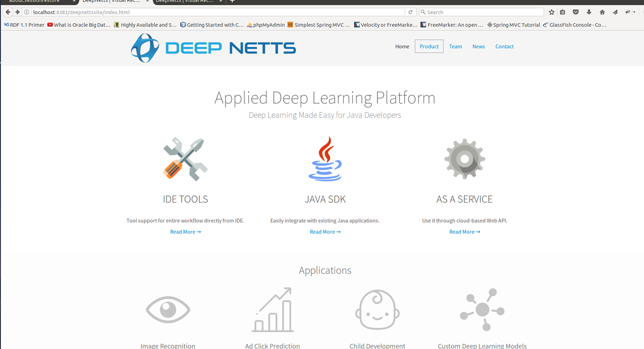The image size is (644, 349).
Task: Open the RDF 1.1 Primer bookmark
Action: [x=24, y=25]
